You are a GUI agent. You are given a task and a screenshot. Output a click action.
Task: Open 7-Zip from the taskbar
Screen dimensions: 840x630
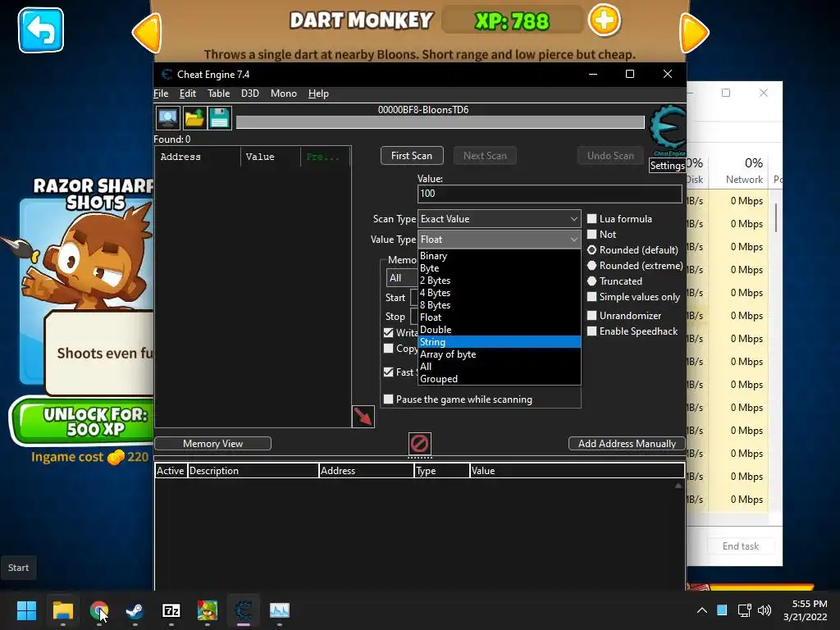click(x=171, y=610)
